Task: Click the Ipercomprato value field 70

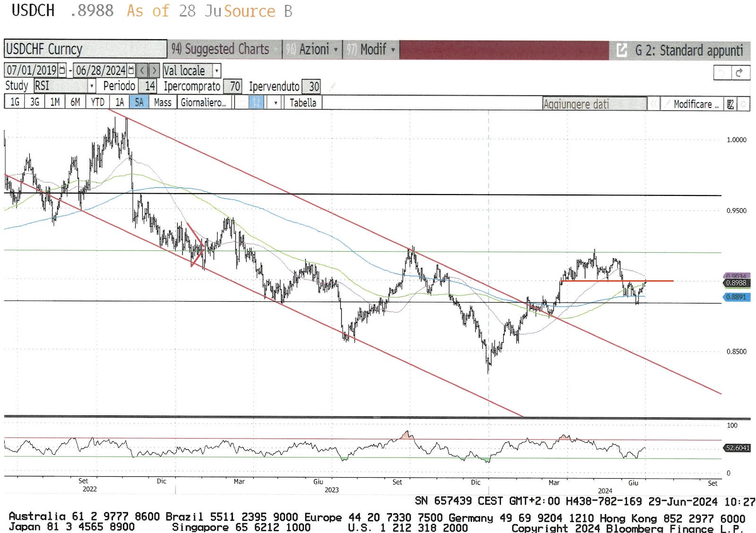Action: click(x=233, y=86)
